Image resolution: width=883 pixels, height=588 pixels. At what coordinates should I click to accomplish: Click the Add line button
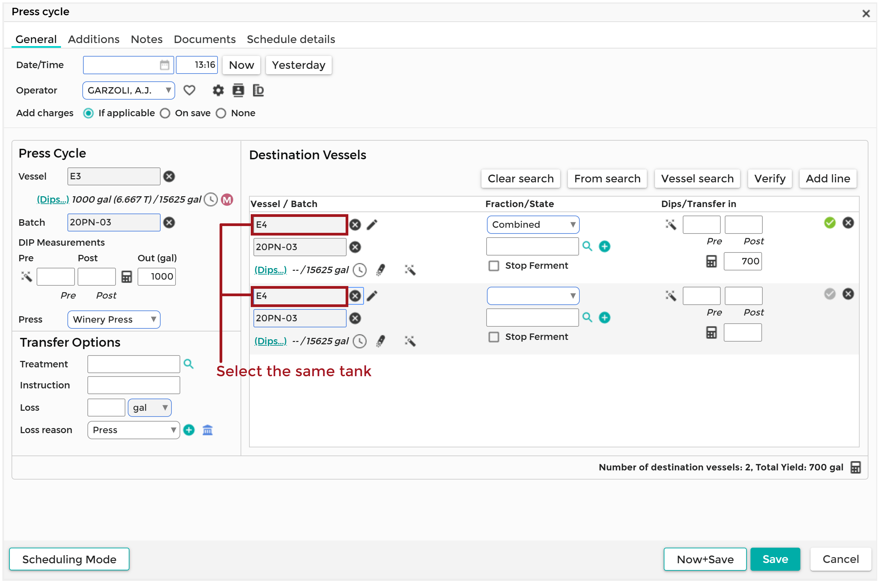pos(828,179)
